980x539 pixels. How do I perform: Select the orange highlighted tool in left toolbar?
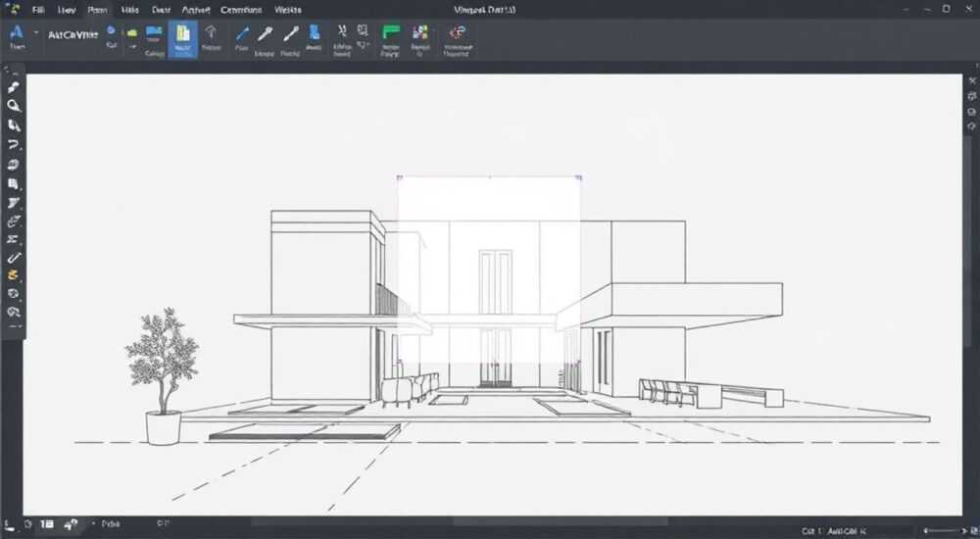13,275
